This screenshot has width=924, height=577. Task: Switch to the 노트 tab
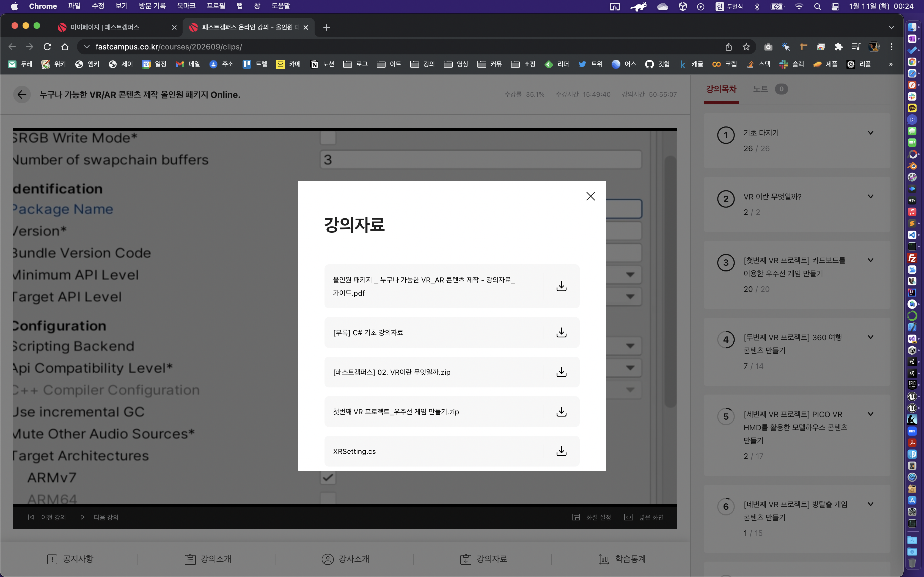760,89
